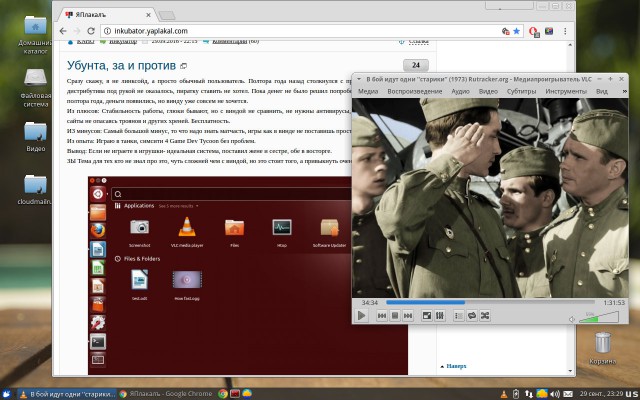
Task: Close the ЯПлакалъ tab
Action: pyautogui.click(x=148, y=15)
